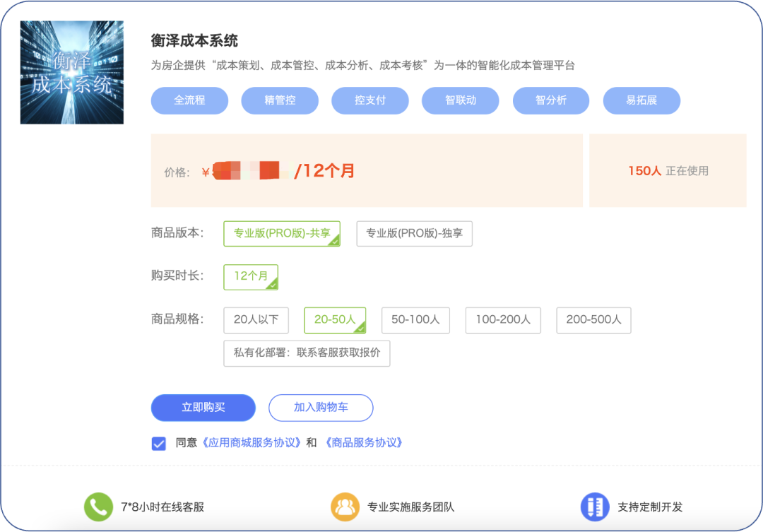Click the 立即购买 button
The height and width of the screenshot is (532, 763).
[x=203, y=408]
